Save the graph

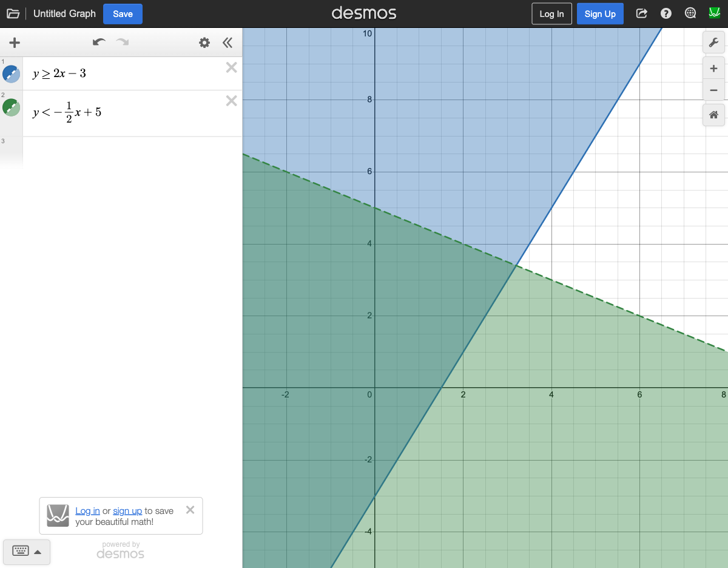pos(123,13)
